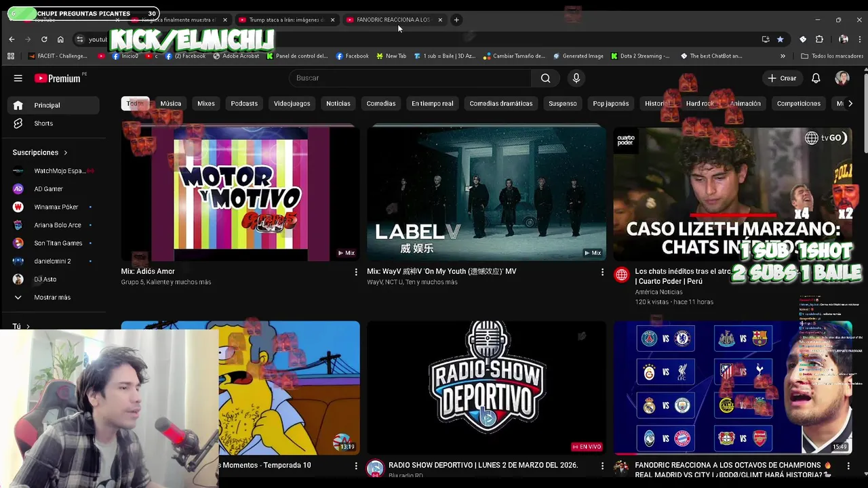Select the Competiciones category chip
Screen dimensions: 868x488
click(x=799, y=104)
